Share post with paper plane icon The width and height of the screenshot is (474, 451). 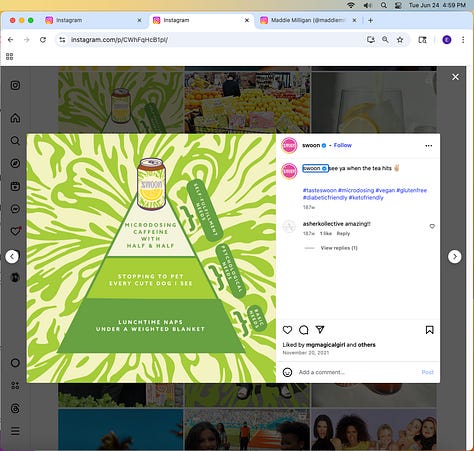click(x=320, y=330)
